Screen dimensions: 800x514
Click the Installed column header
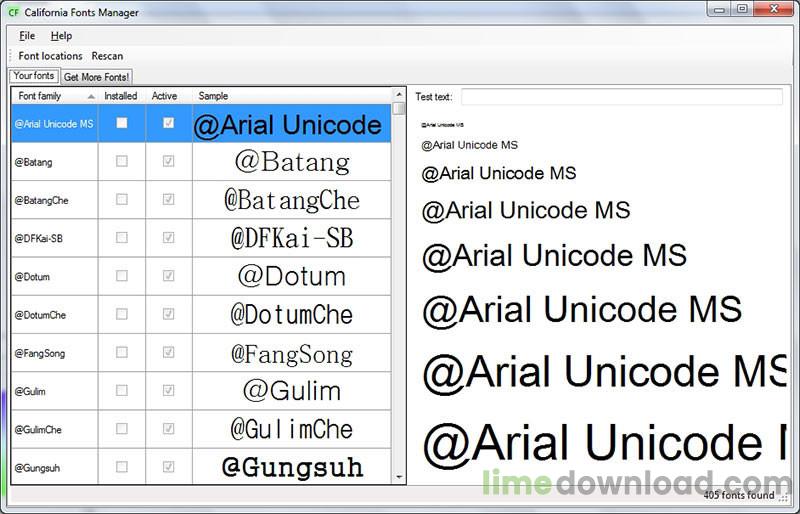(121, 96)
